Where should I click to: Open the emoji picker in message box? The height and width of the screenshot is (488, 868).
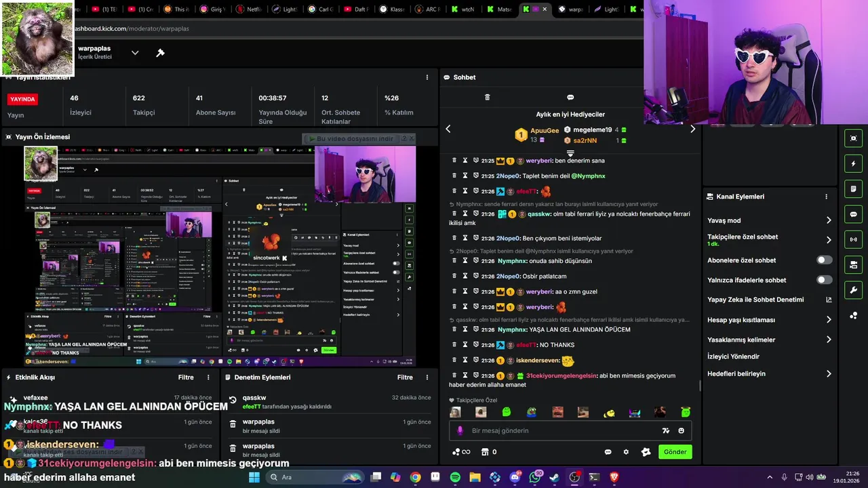tap(682, 430)
